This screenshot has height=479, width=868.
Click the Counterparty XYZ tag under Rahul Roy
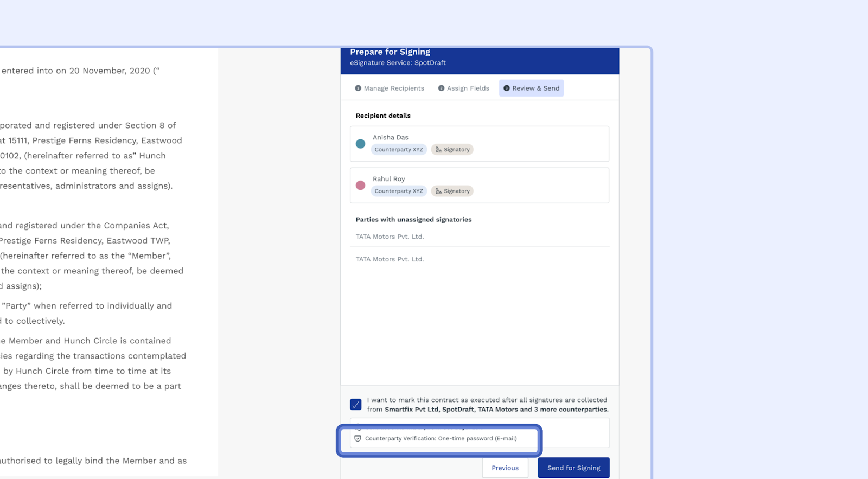[x=399, y=191]
